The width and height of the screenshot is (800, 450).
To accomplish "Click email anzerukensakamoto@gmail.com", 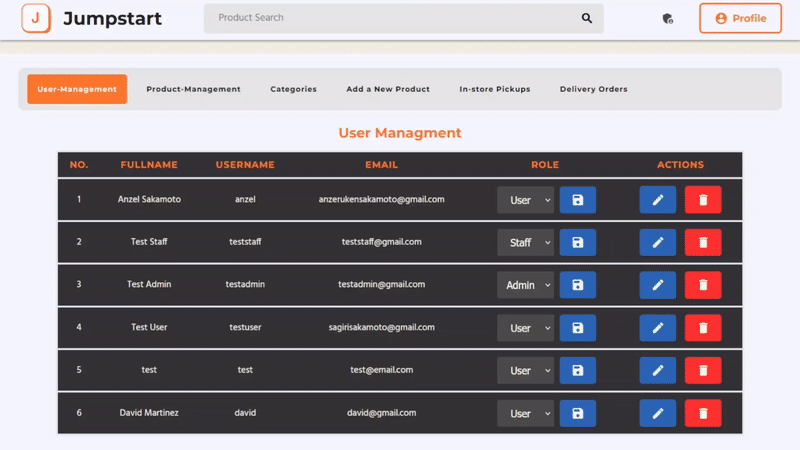I will [x=382, y=199].
